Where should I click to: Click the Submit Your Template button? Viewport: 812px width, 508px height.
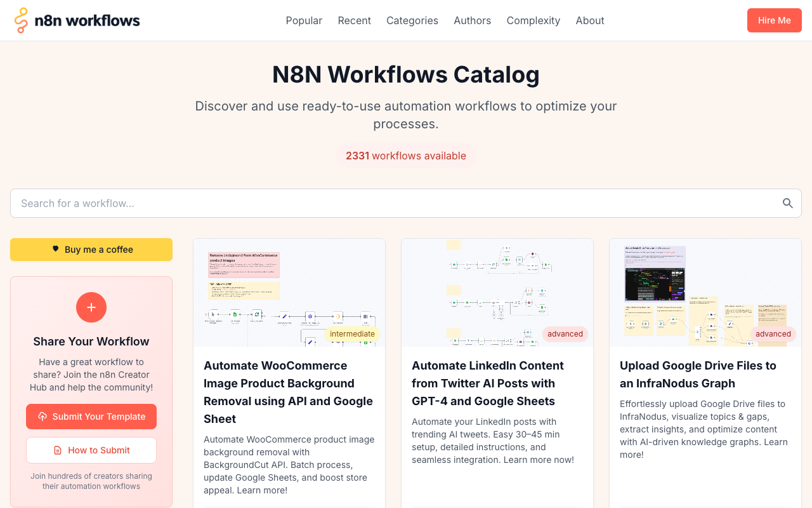click(91, 417)
